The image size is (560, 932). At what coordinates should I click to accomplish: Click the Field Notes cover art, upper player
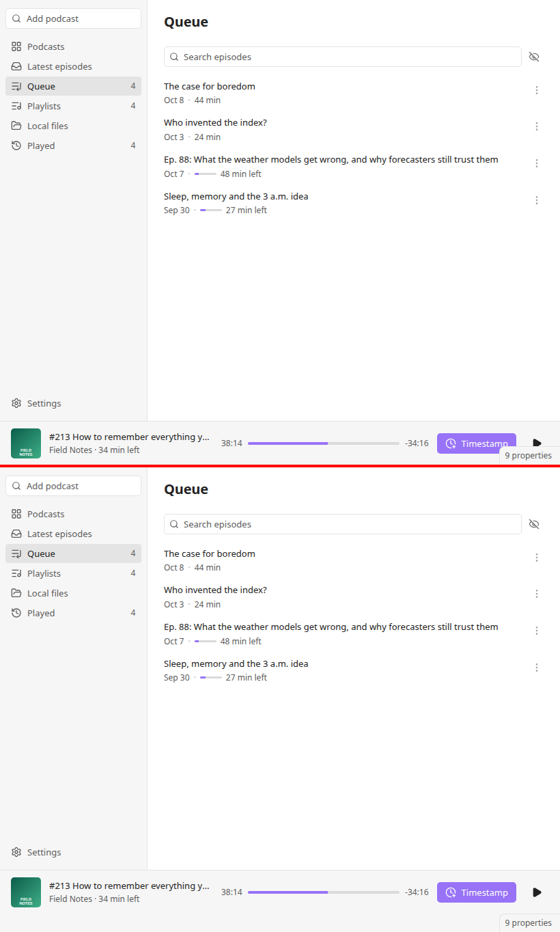pyautogui.click(x=26, y=443)
